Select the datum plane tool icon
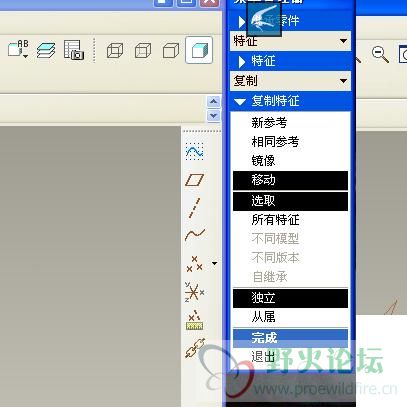Screen dimensions: 407x407 click(x=194, y=180)
